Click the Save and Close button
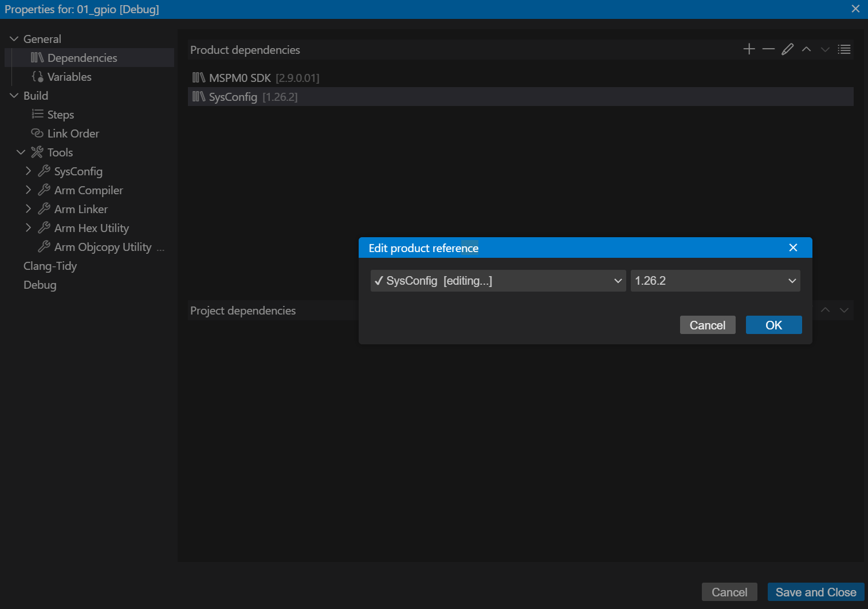The height and width of the screenshot is (609, 868). point(815,592)
